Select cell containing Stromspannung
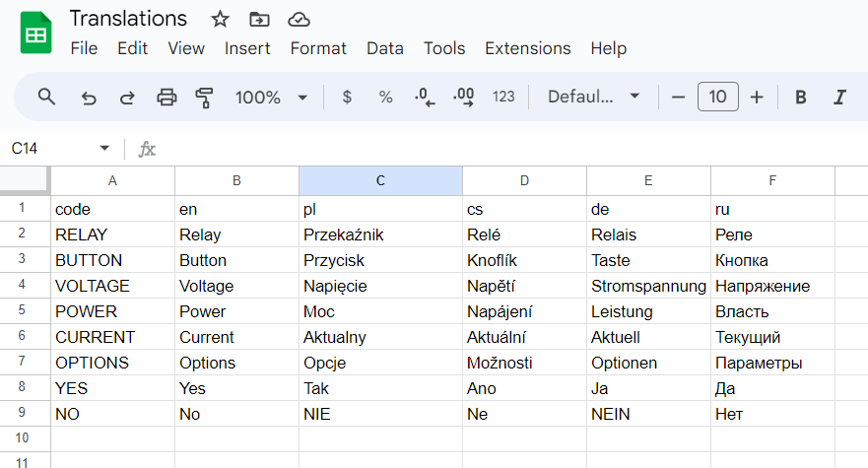This screenshot has height=468, width=868. tap(648, 286)
